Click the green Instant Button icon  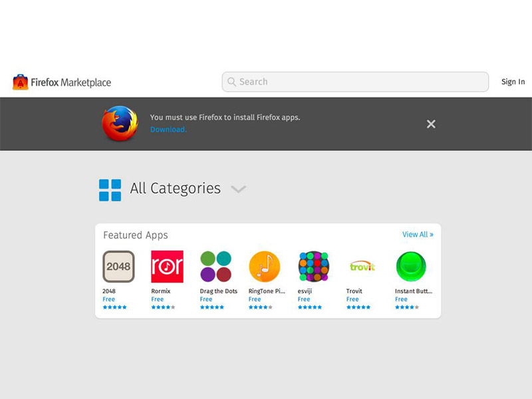[410, 267]
